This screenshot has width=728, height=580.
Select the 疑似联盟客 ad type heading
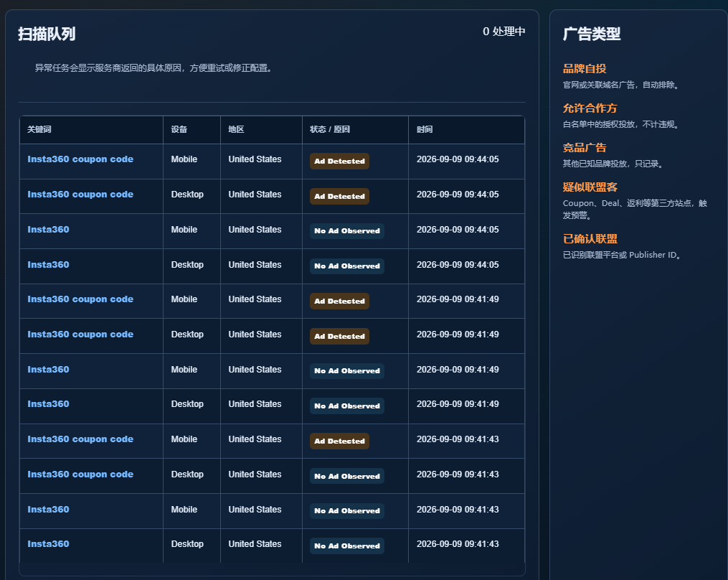pos(590,187)
